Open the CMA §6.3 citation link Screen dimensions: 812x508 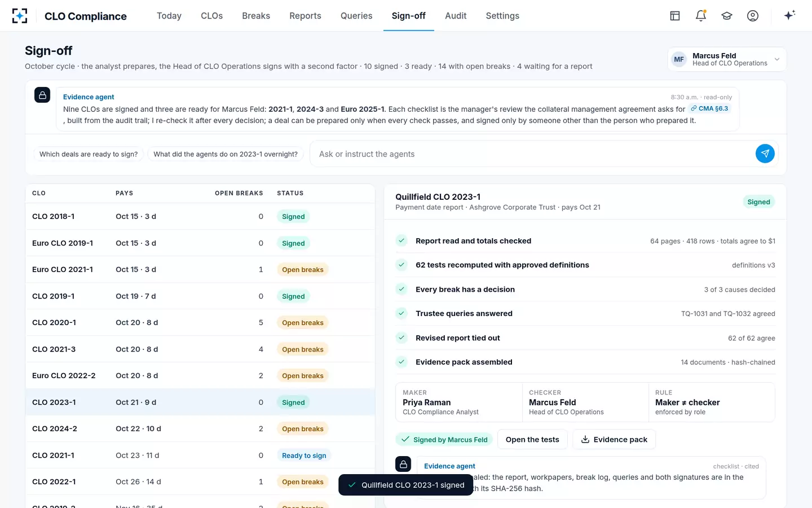coord(710,108)
